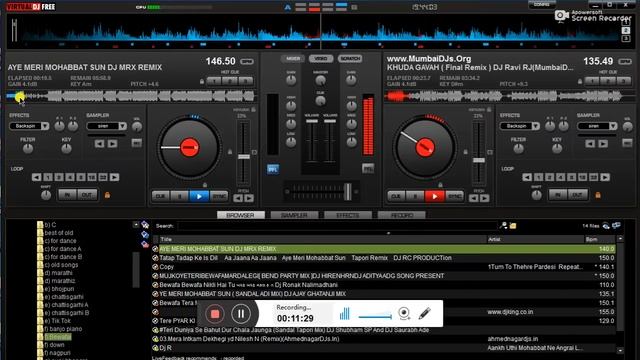Image resolution: width=640 pixels, height=360 pixels.
Task: Pause the left deck
Action: point(180,196)
